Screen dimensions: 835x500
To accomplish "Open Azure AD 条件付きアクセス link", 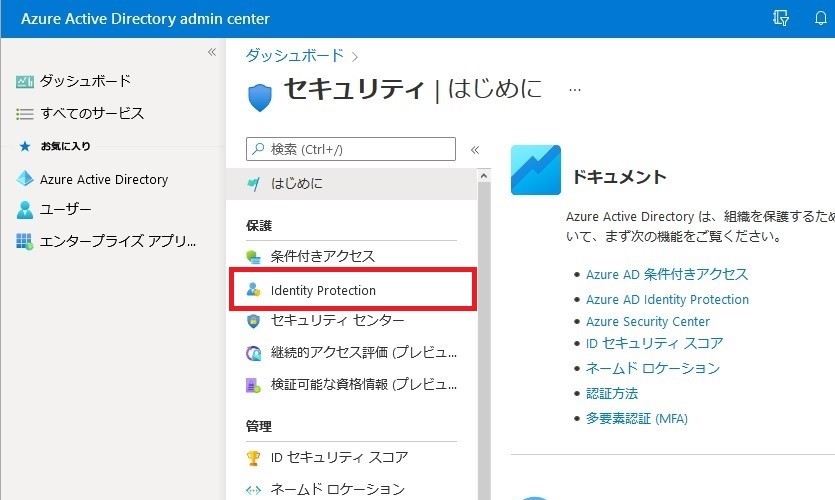I will [667, 275].
